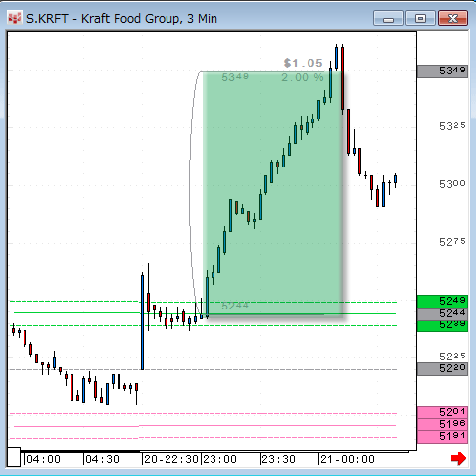Select the gray 5244 price label
This screenshot has width=476, height=476.
tap(443, 313)
